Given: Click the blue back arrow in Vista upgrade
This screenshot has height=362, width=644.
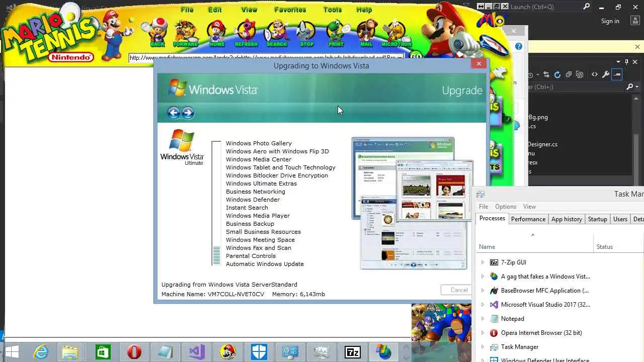Looking at the screenshot, I should pos(174,113).
